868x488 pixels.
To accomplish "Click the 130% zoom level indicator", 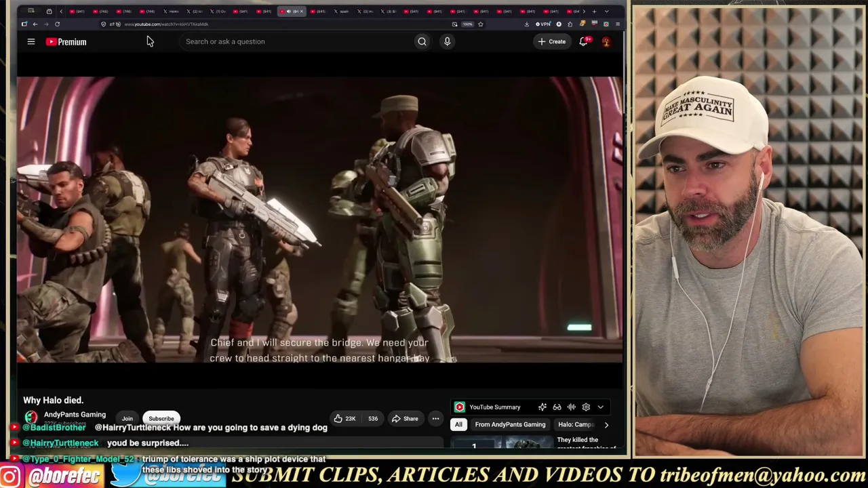I will [x=467, y=24].
